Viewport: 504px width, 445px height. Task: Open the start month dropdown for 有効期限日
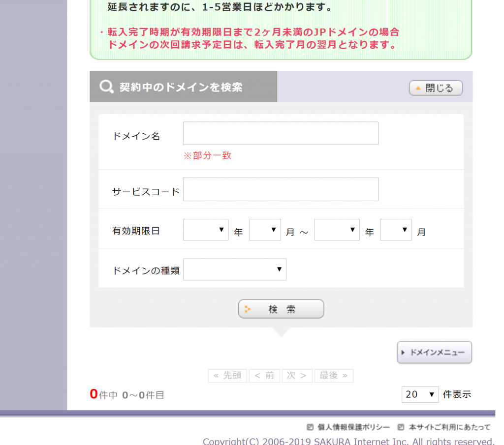(265, 230)
